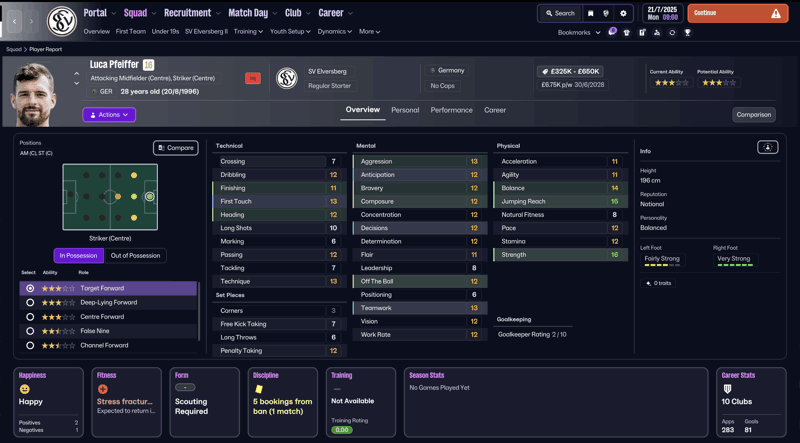The image size is (800, 443).
Task: Open the purple Actions dropdown
Action: pos(109,115)
